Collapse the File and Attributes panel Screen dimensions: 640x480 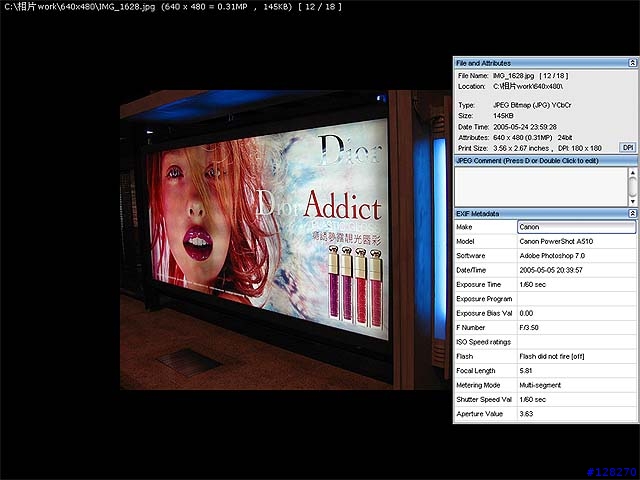pos(632,63)
